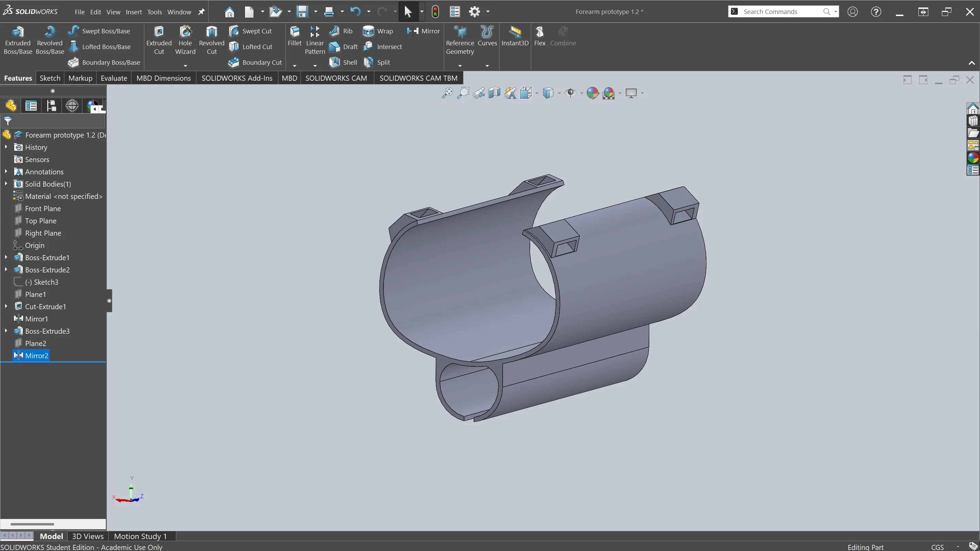Select the Revolved Boss/Base tool
Viewport: 980px width, 551px height.
49,40
